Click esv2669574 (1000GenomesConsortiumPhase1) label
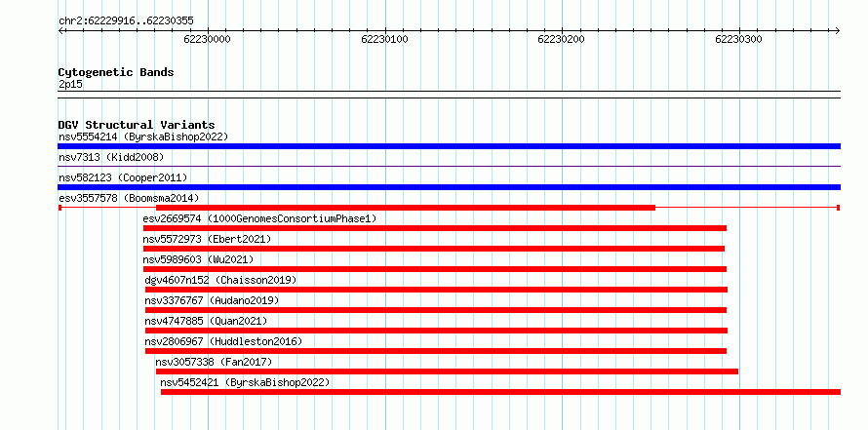 tap(259, 218)
